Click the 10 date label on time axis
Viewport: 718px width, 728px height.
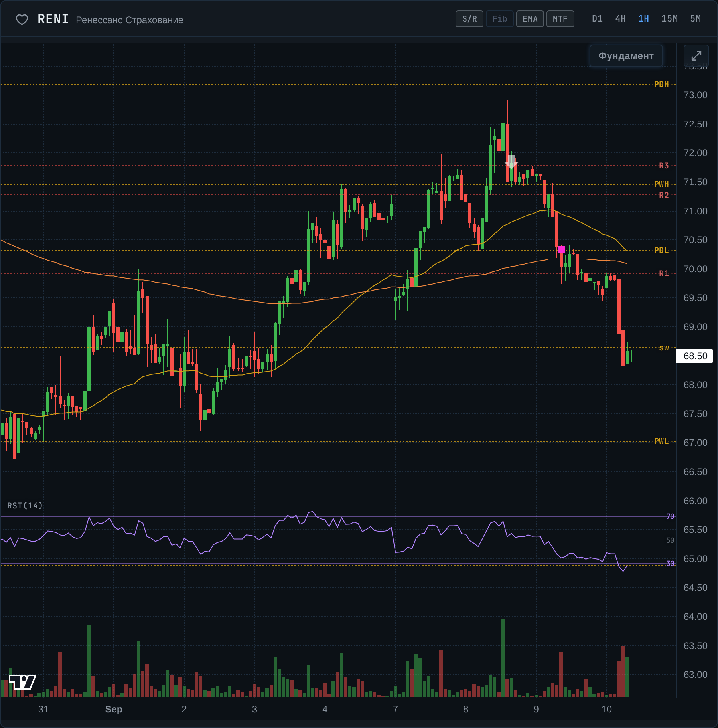(x=606, y=709)
